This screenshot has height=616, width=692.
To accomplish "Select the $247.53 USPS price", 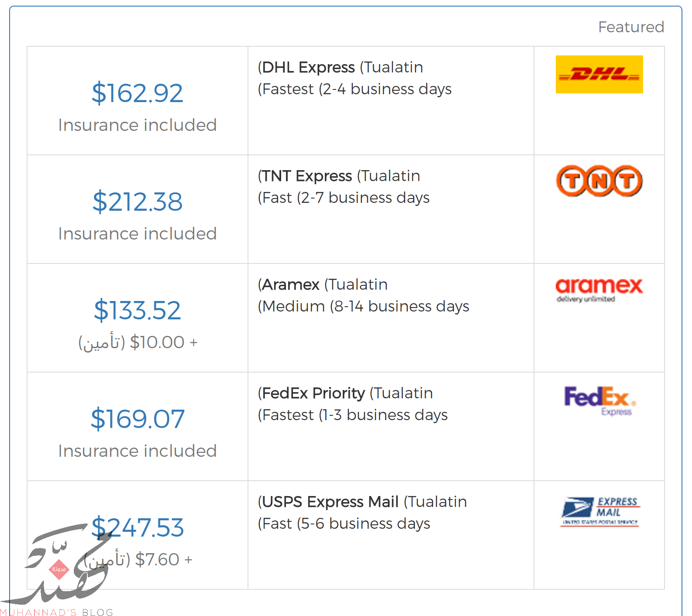I will tap(138, 527).
